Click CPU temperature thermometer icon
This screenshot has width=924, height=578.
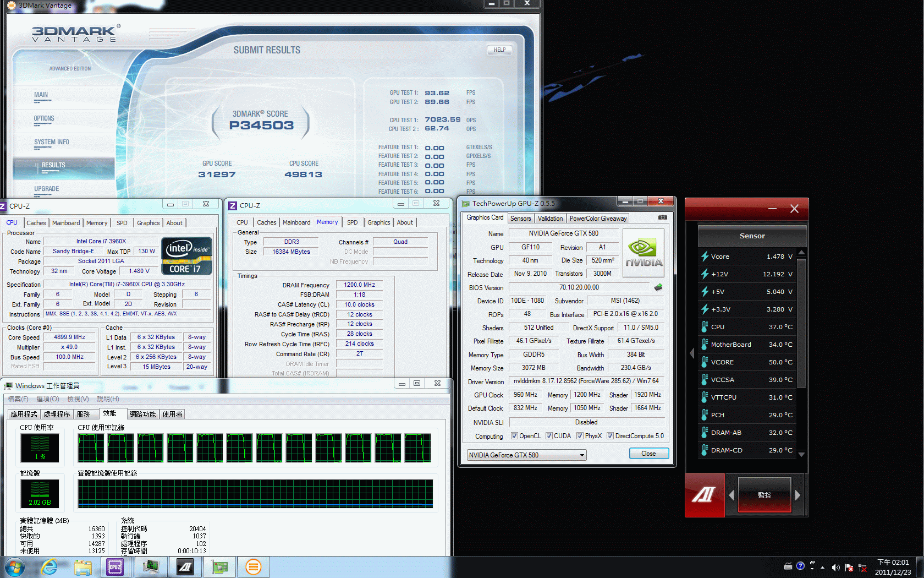(705, 326)
